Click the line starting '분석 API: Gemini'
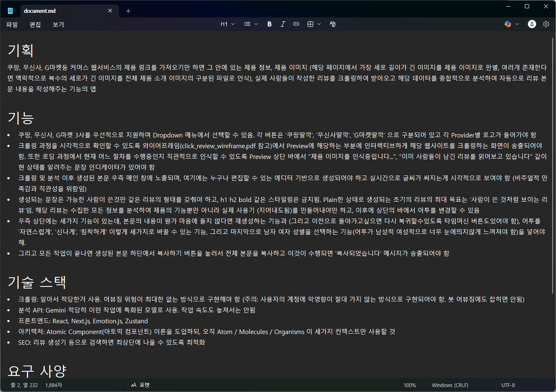556x392 pixels. [137, 310]
